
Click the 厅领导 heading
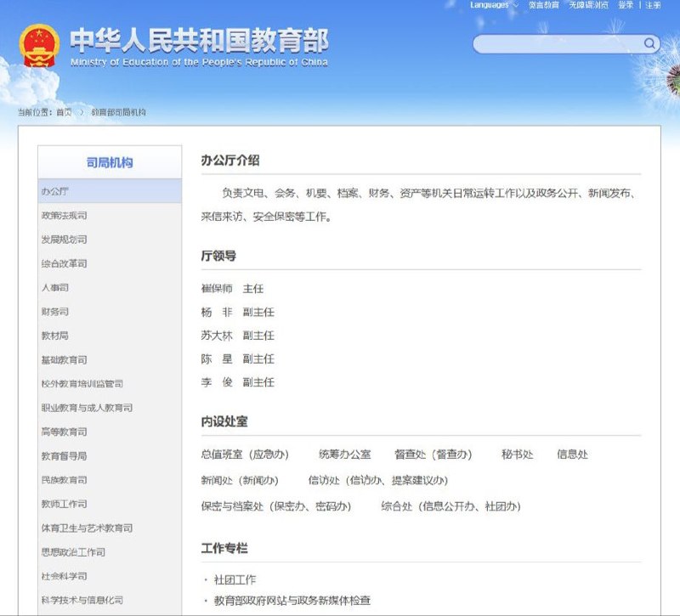[218, 256]
